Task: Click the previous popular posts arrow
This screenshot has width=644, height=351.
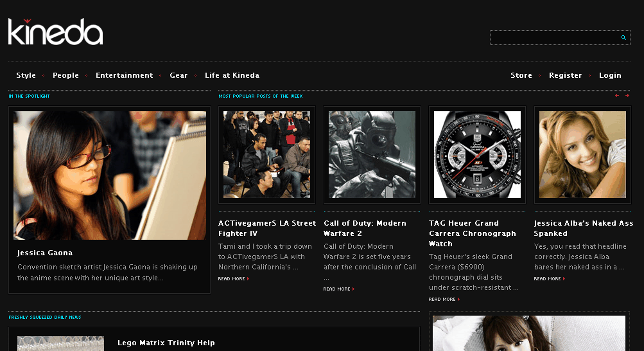Action: [x=617, y=95]
